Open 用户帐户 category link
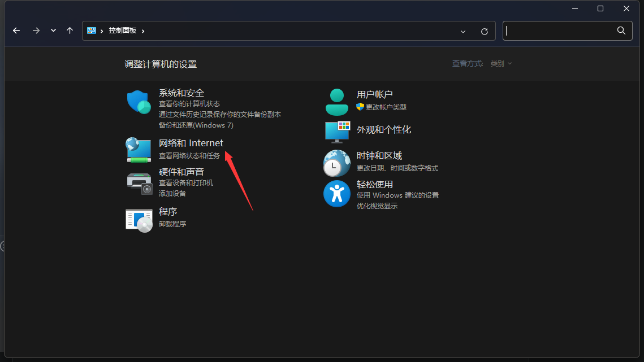 (x=374, y=94)
